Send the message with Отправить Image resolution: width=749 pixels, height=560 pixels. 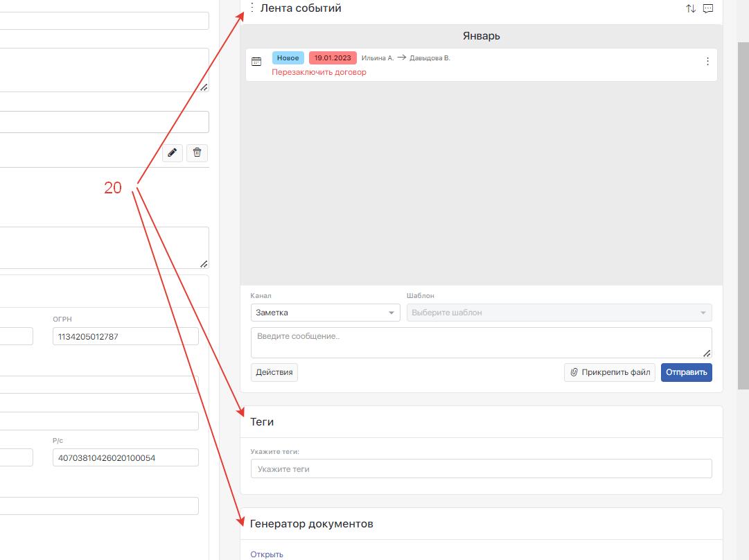686,372
